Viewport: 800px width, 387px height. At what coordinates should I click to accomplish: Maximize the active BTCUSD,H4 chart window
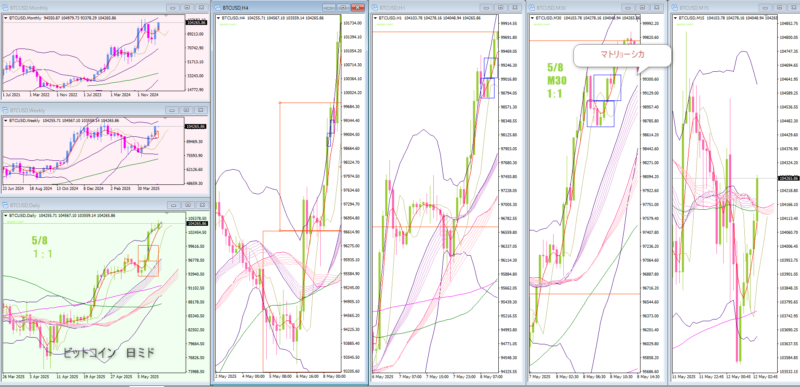pyautogui.click(x=343, y=8)
